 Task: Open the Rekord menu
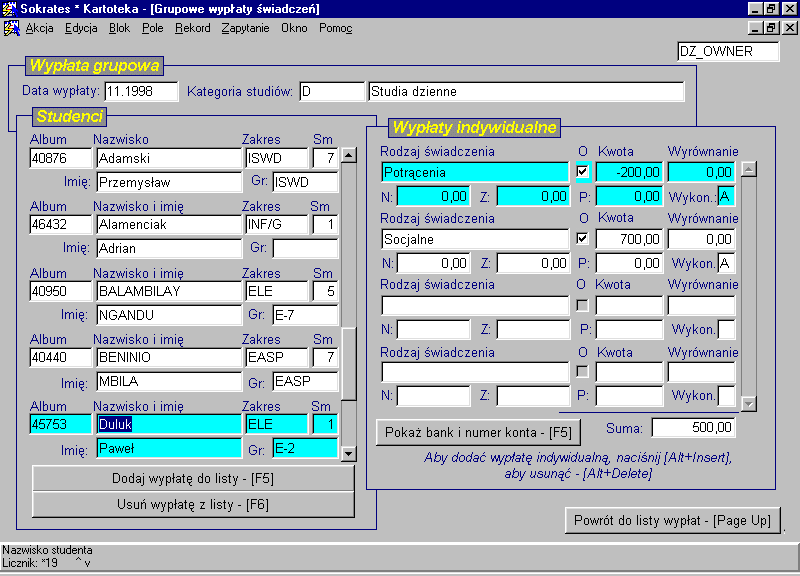(x=192, y=28)
